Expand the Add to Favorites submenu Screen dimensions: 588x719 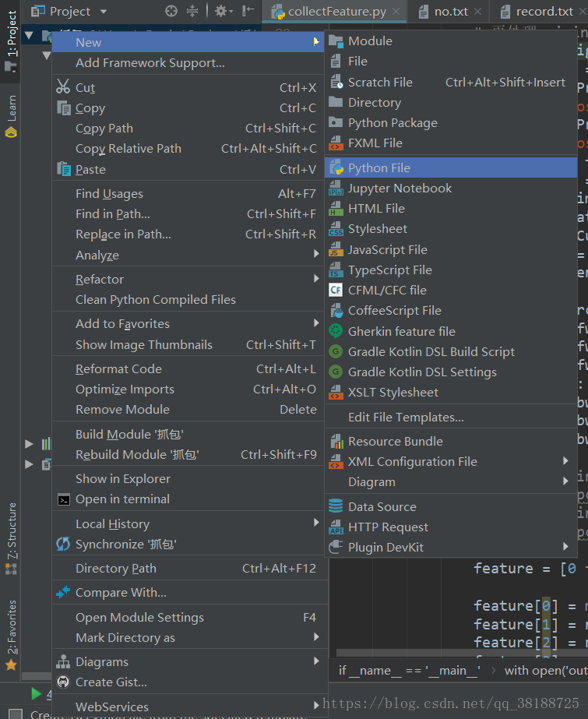click(316, 322)
